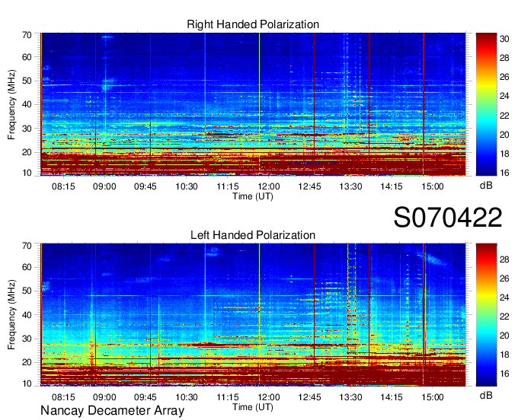The image size is (518, 420).
Task: Click the 14:15 tick on Right Handed time axis
Action: pyautogui.click(x=392, y=186)
